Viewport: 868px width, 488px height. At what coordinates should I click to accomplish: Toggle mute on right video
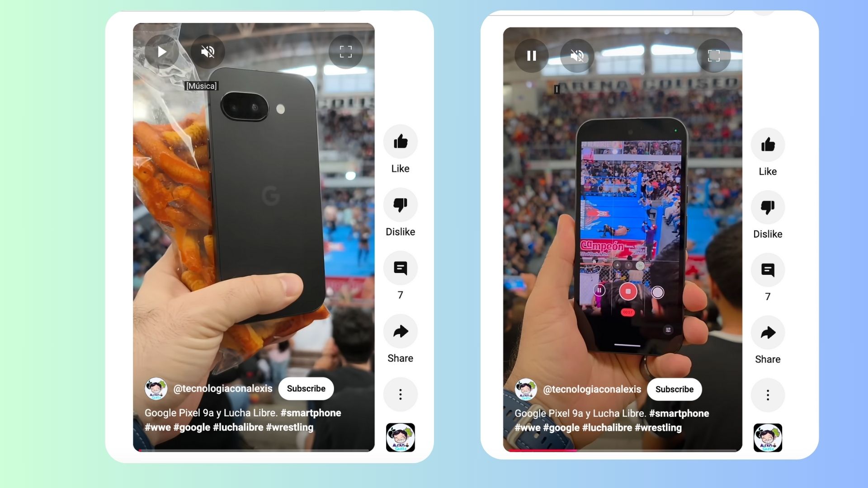click(x=576, y=56)
